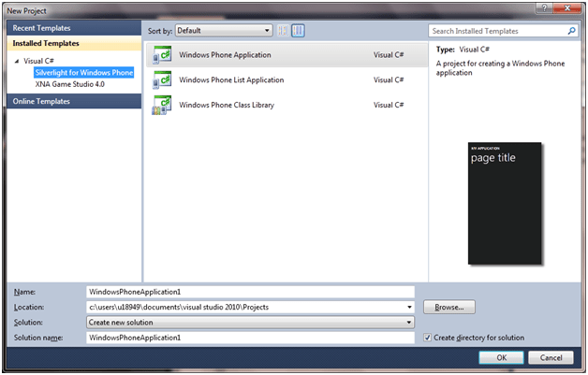Click the OK button
Viewport: 588px width, 375px height.
coord(501,357)
